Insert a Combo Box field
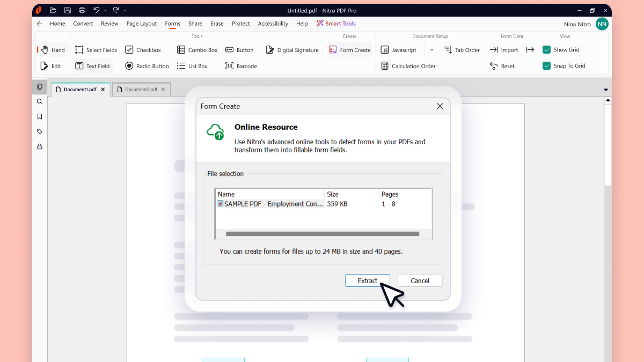This screenshot has width=644, height=362. click(x=197, y=50)
